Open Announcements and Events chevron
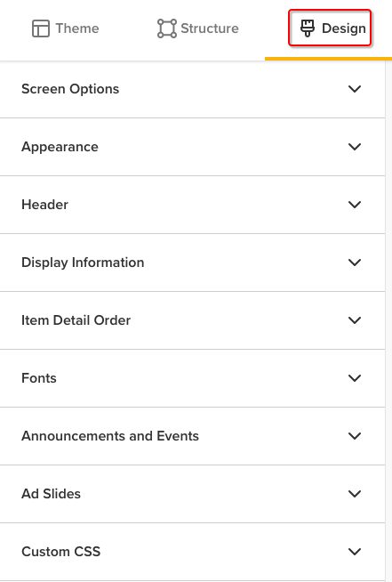Screen dimensions: 392x582 tap(355, 436)
